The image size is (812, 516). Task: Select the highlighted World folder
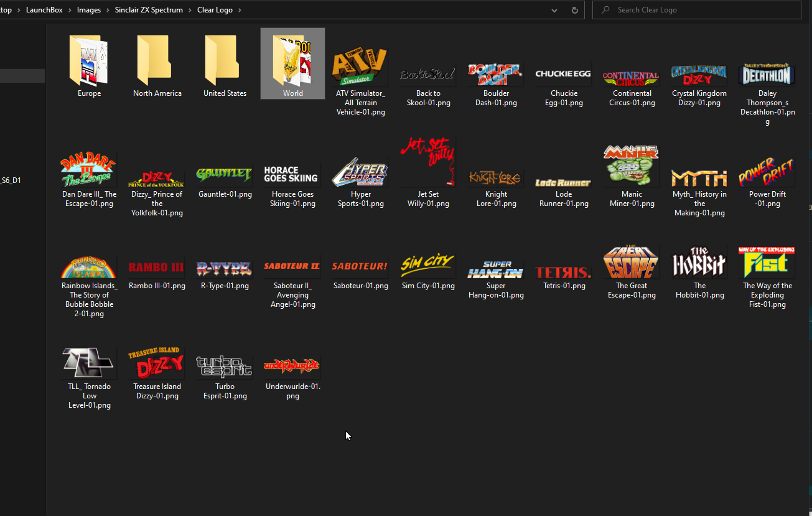coord(292,63)
